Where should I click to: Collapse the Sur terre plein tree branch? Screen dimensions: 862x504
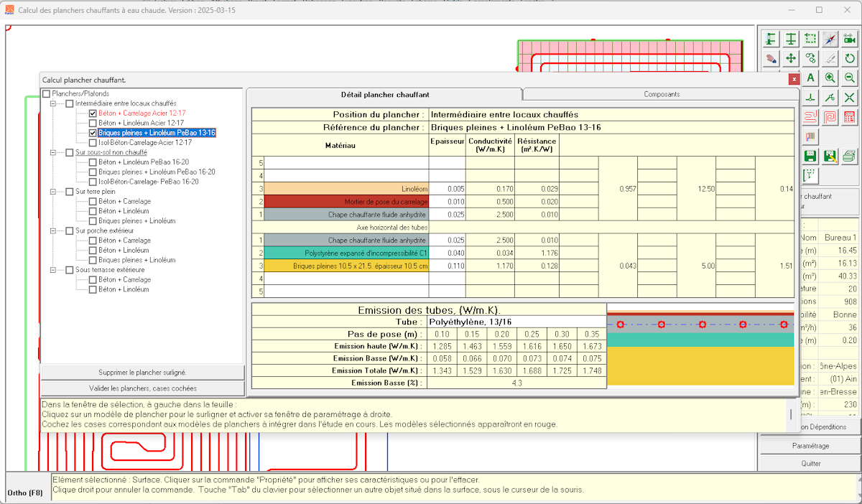pos(53,192)
